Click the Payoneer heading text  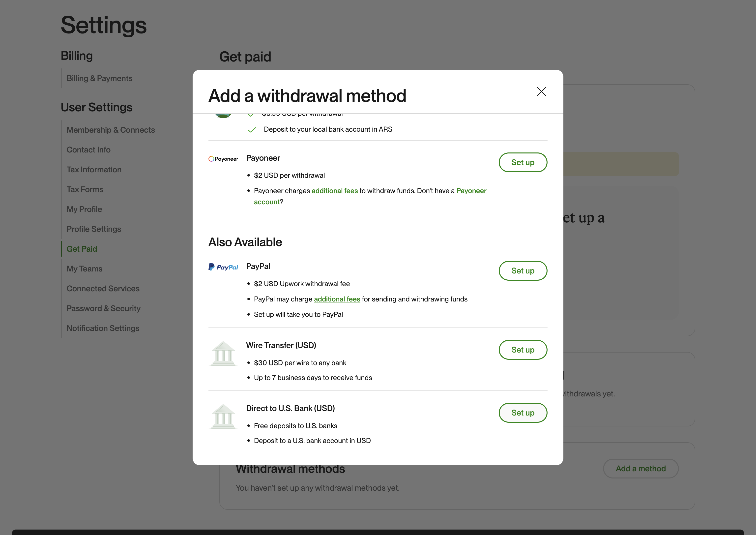(x=263, y=158)
